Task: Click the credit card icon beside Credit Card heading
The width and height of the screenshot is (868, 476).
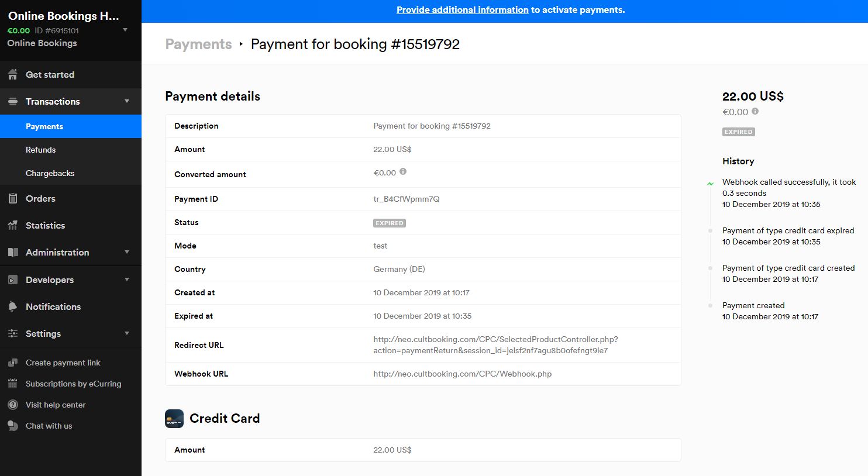Action: pos(174,419)
